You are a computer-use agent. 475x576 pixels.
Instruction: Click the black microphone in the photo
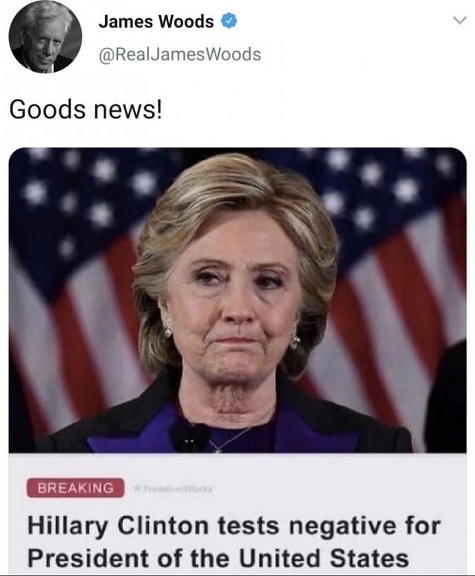pyautogui.click(x=190, y=437)
